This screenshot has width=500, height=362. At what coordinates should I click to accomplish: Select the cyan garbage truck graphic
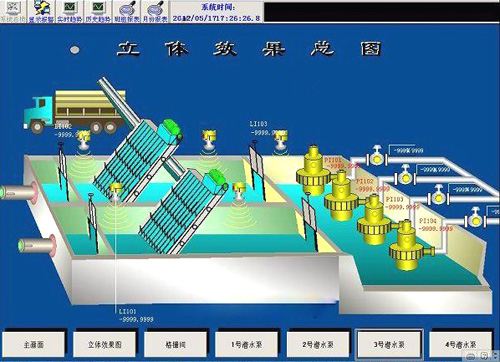[73, 111]
